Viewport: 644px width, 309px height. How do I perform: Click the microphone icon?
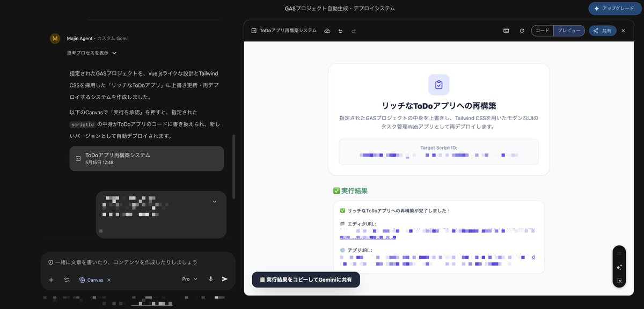(x=210, y=279)
